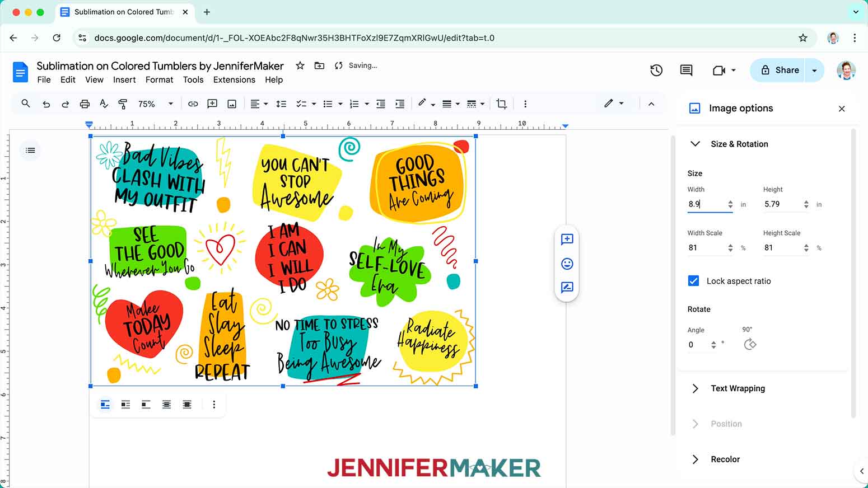This screenshot has width=868, height=488.
Task: Select Wrap text option
Action: [x=125, y=404]
